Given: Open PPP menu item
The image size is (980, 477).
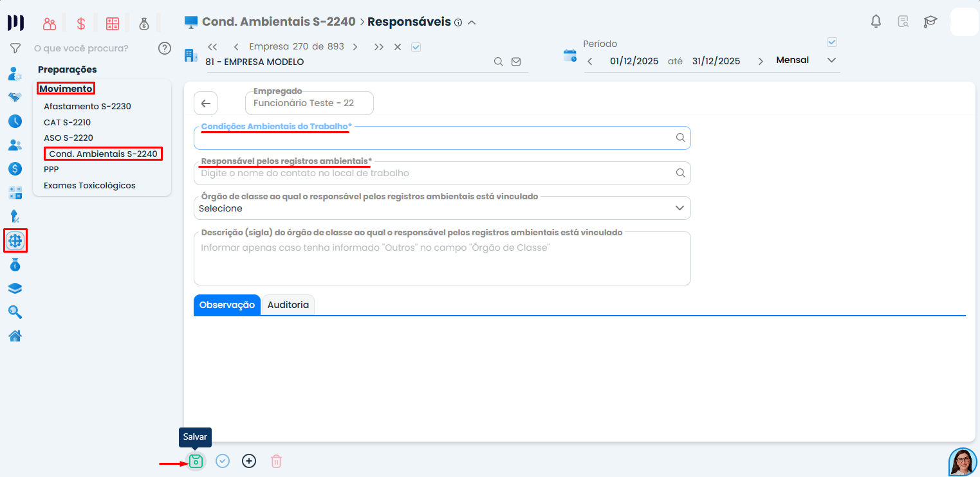Looking at the screenshot, I should [51, 170].
